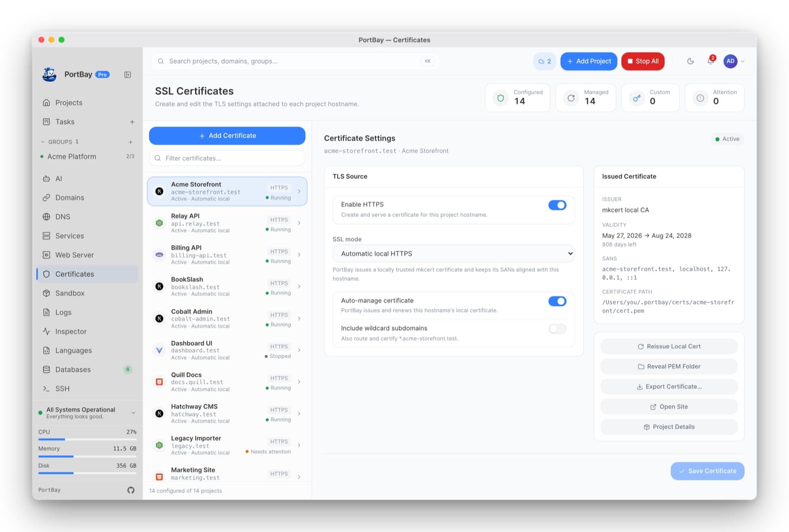Click the Quill Docs project icon
789x532 pixels.
coord(159,382)
